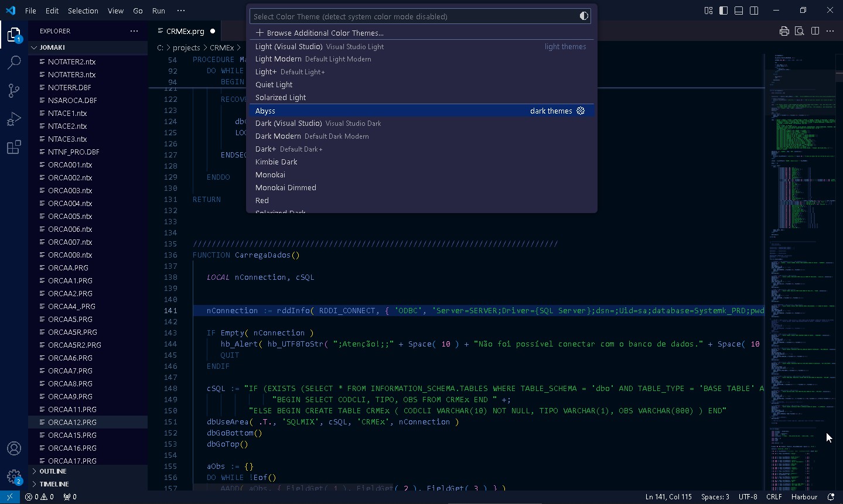Expand the OUTLINE section
The image size is (843, 504).
53,471
